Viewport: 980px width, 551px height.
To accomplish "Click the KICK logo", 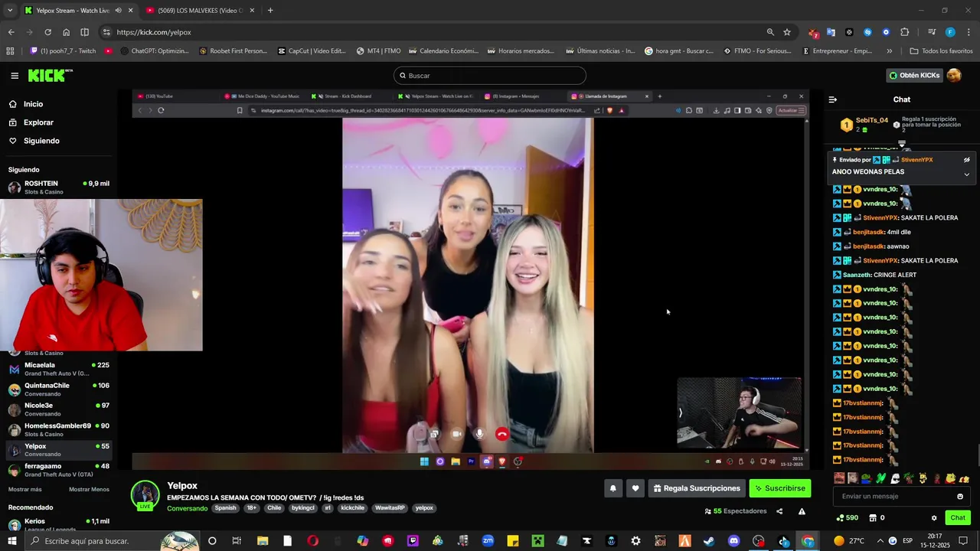I will (x=50, y=75).
